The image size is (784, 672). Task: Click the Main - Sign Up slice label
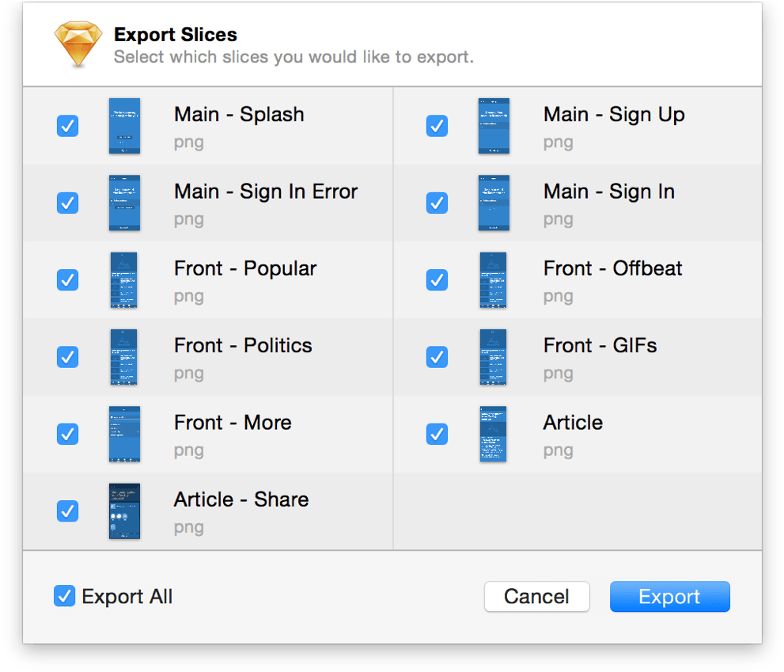coord(614,115)
